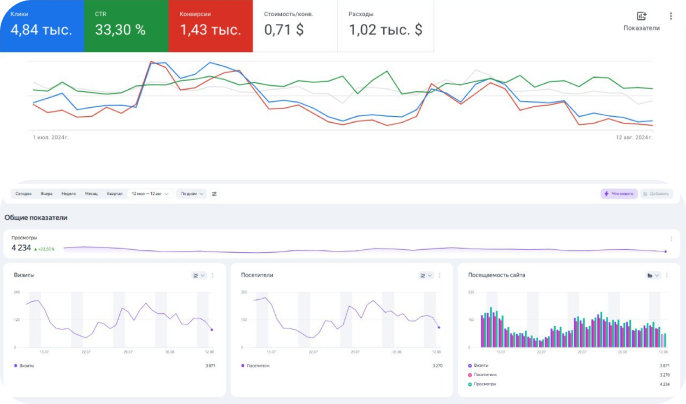
Task: Open chart type dropdown on Визиты card
Action: [x=199, y=275]
